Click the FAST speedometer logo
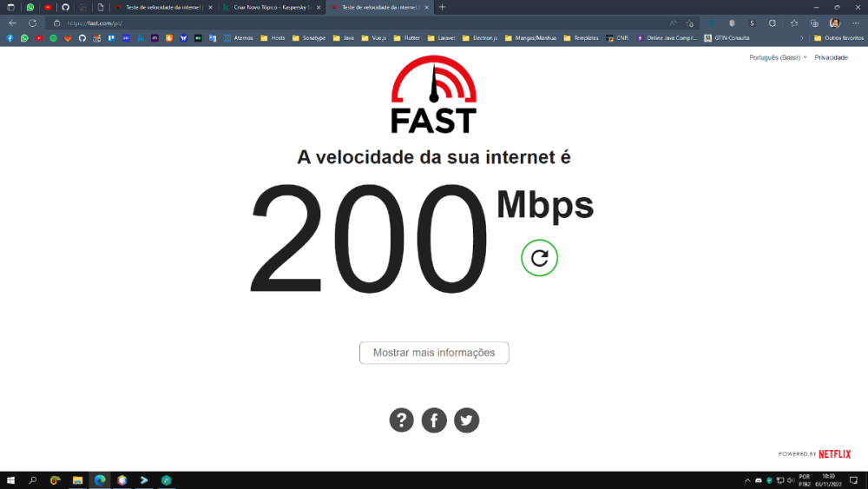Image resolution: width=868 pixels, height=489 pixels. tap(434, 95)
